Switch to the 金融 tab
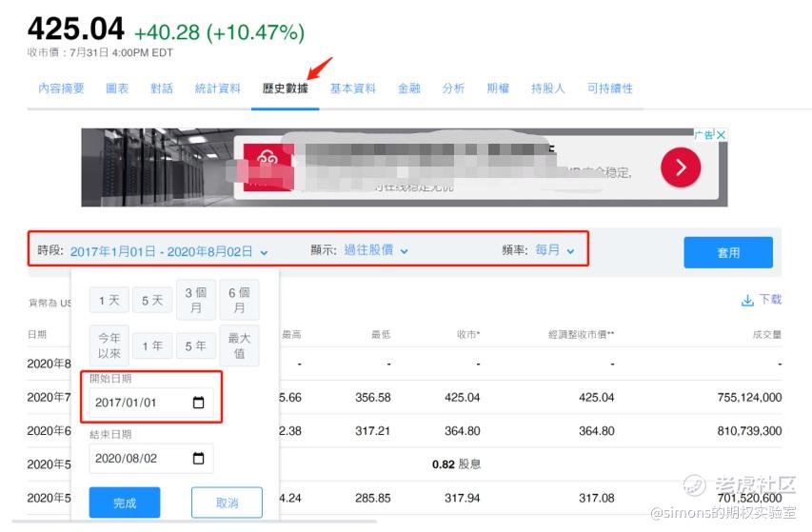This screenshot has height=532, width=812. coord(408,89)
